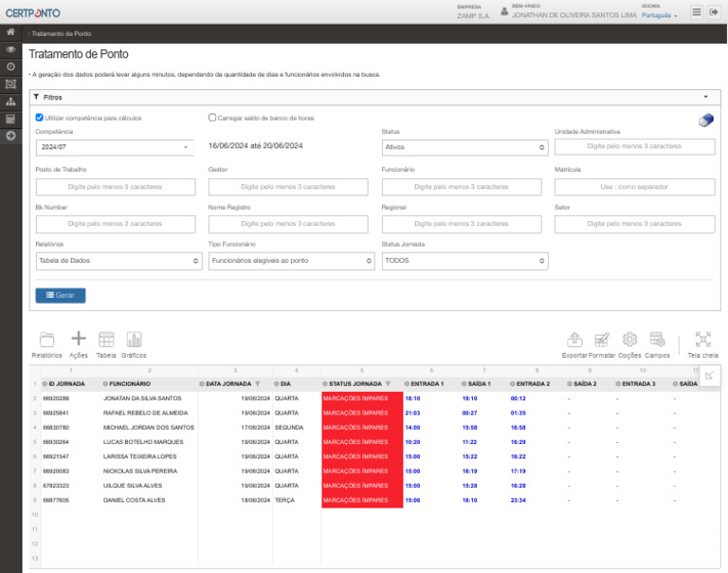
Task: Click the Exportar icon
Action: (574, 340)
